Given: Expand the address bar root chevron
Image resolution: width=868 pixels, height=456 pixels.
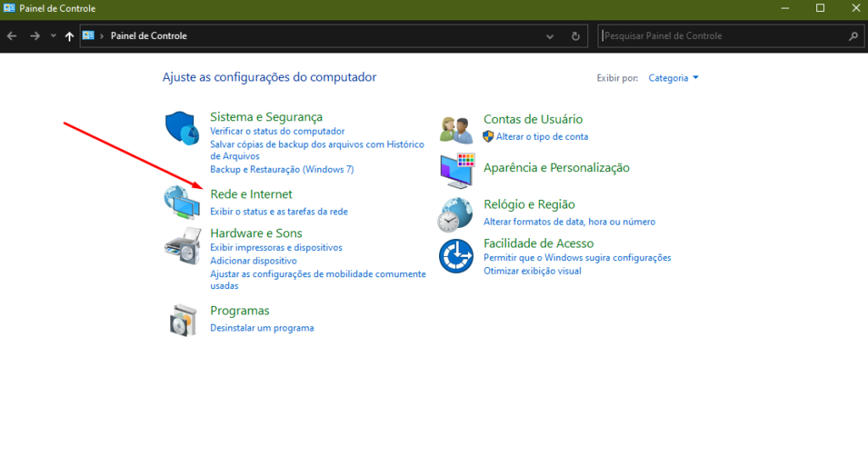Looking at the screenshot, I should [x=102, y=36].
